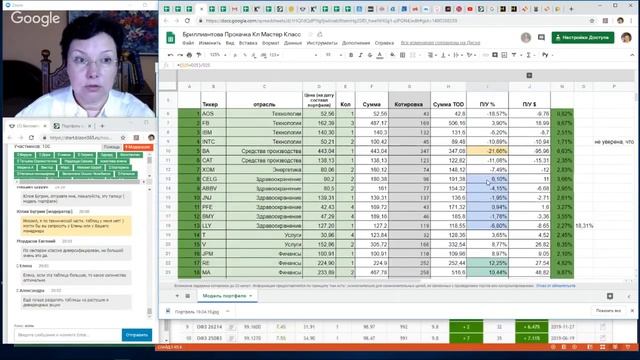Click the Print icon in Sheets toolbar
The width and height of the screenshot is (640, 360).
189,55
